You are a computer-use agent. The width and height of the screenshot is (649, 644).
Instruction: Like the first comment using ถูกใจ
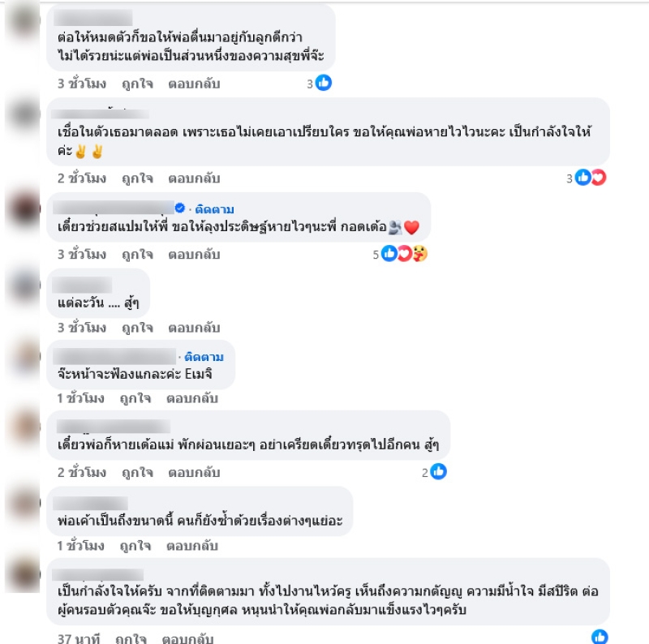tap(137, 84)
